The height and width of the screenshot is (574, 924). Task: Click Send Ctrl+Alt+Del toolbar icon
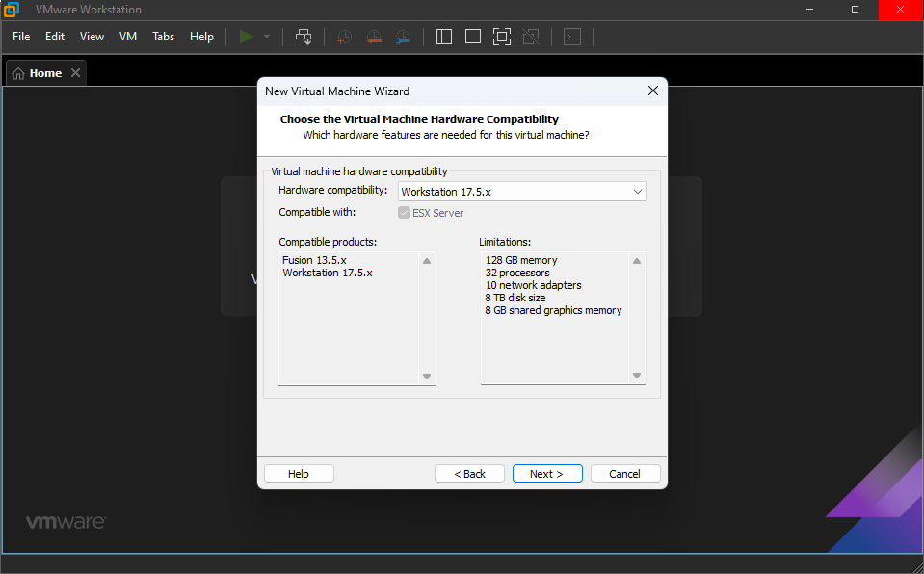[x=304, y=37]
